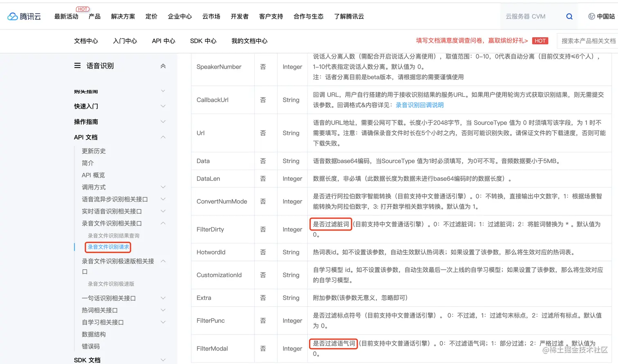
Task: Expand the 操作指南 section chevron
Action: coord(163,122)
